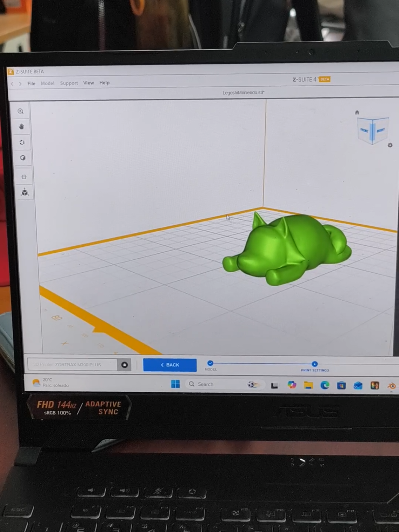The height and width of the screenshot is (532, 399).
Task: Select the Zoom magnifier tool
Action: (x=21, y=111)
